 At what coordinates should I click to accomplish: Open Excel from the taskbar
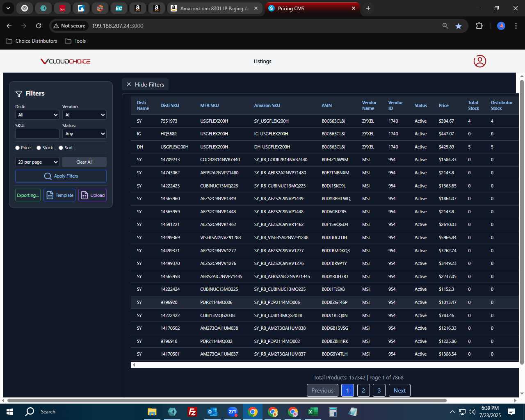pyautogui.click(x=313, y=412)
